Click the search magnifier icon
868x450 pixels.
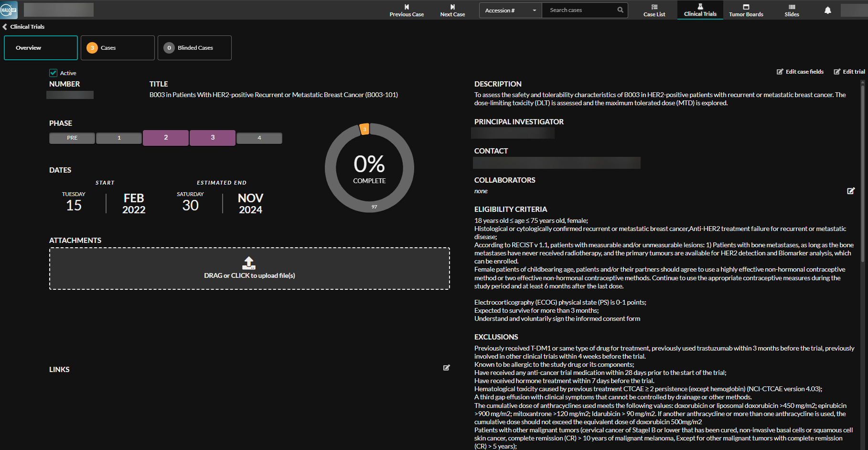620,10
